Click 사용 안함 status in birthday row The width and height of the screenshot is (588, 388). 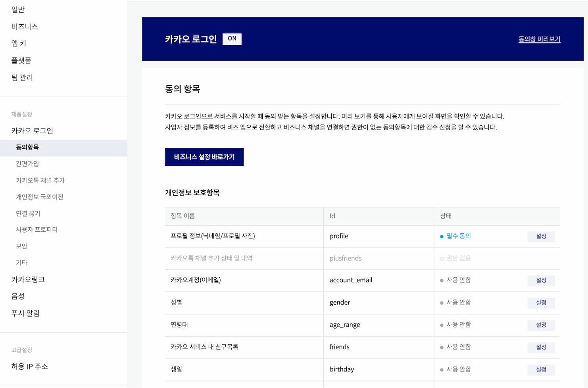tap(458, 369)
